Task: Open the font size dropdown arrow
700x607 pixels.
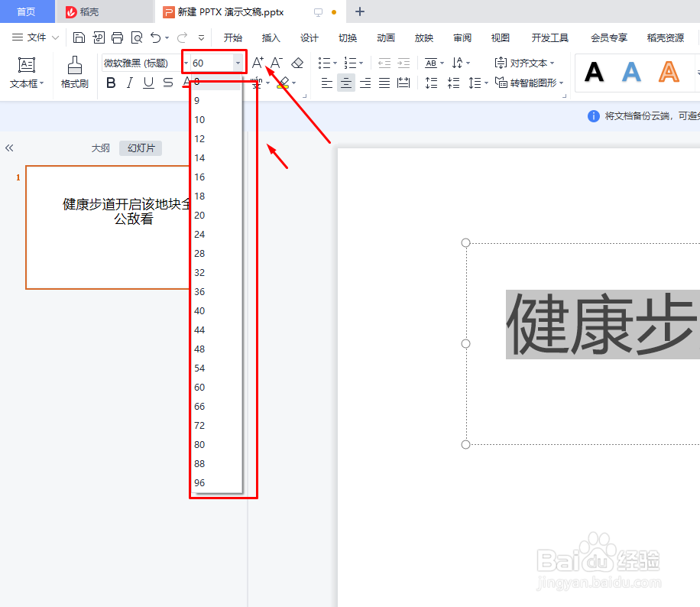Action: coord(238,63)
